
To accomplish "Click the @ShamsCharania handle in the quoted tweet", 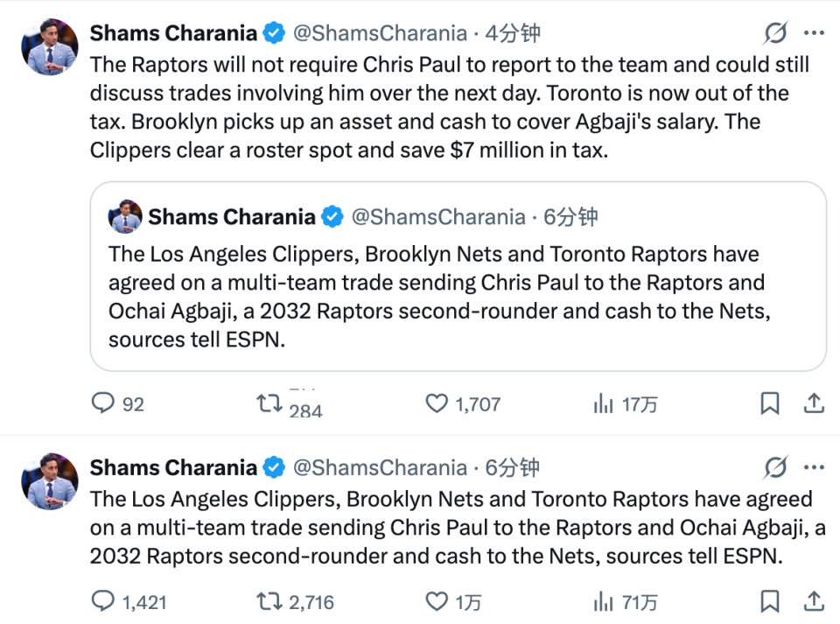I will point(437,217).
